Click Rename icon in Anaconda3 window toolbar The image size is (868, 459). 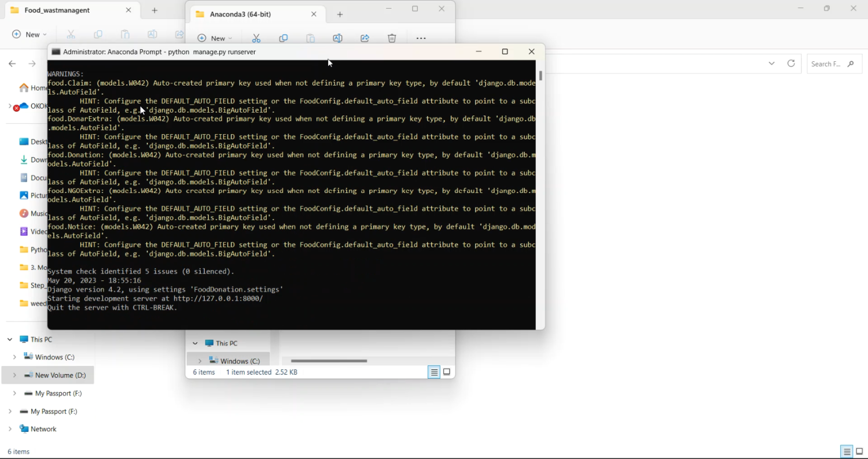(x=338, y=38)
